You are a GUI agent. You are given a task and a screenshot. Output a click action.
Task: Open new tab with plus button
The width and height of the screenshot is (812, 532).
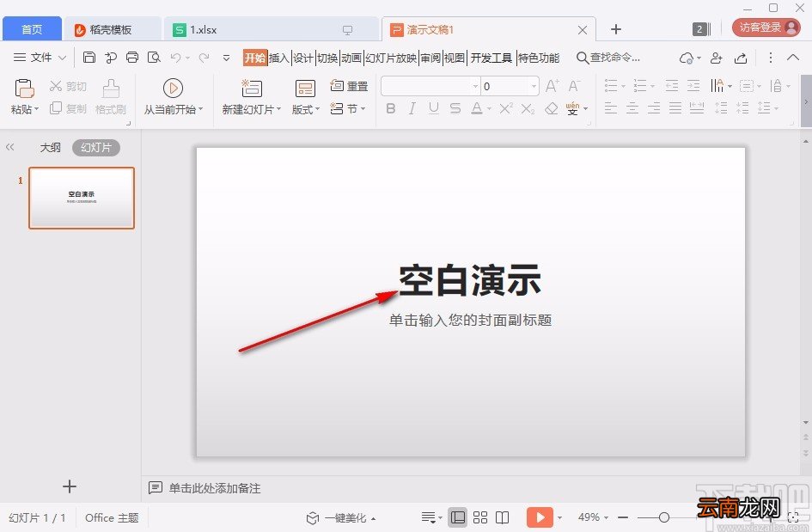pos(616,29)
